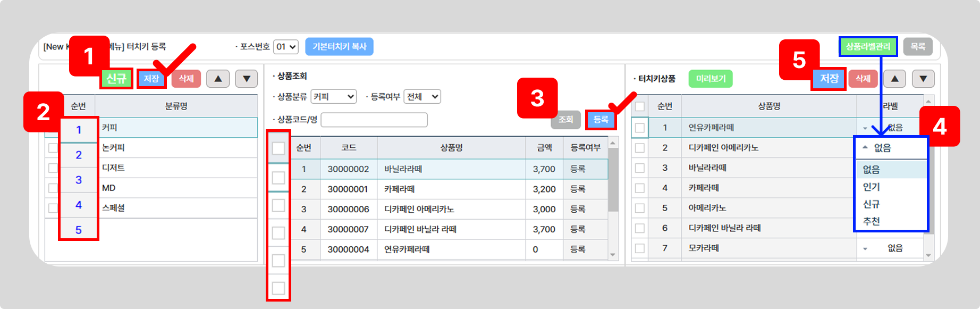Image resolution: width=980 pixels, height=309 pixels.
Task: Click scroll-down arrow of the product search list
Action: (x=613, y=255)
